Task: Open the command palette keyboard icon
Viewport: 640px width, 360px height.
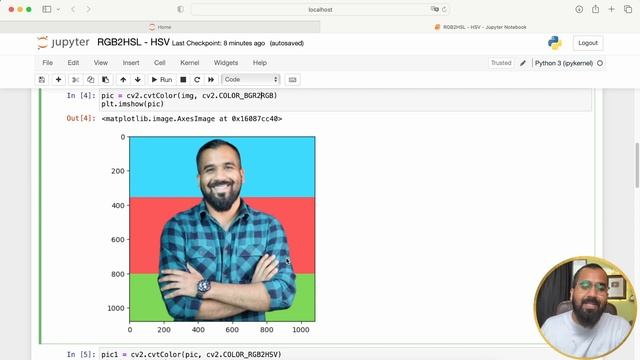Action: [x=292, y=80]
